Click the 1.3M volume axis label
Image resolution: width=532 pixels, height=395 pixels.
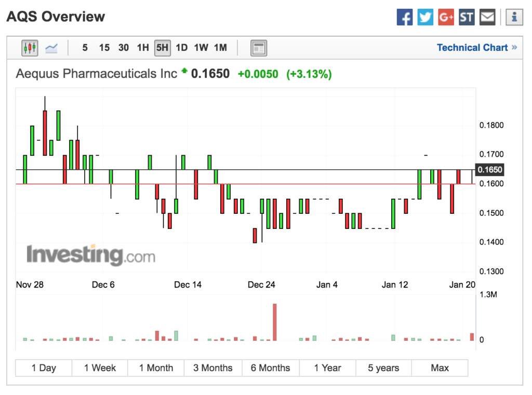click(x=488, y=294)
